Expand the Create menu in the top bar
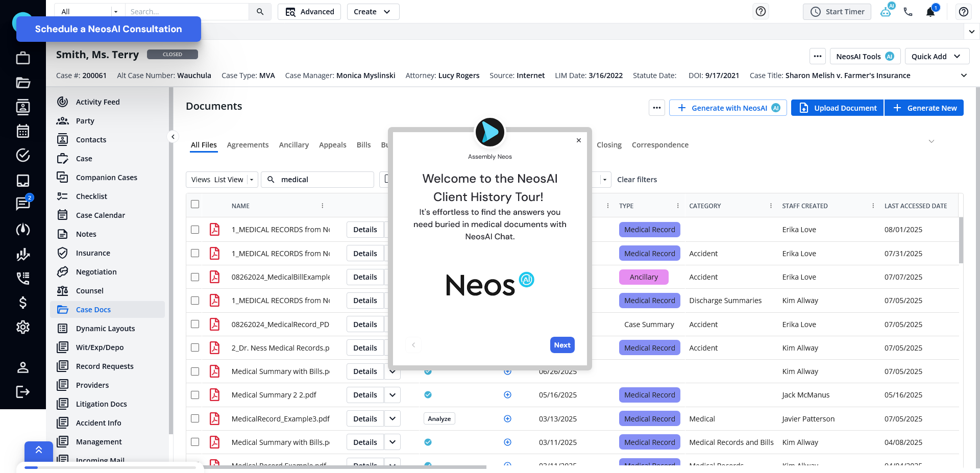Screen dimensions: 980x473 [373, 11]
